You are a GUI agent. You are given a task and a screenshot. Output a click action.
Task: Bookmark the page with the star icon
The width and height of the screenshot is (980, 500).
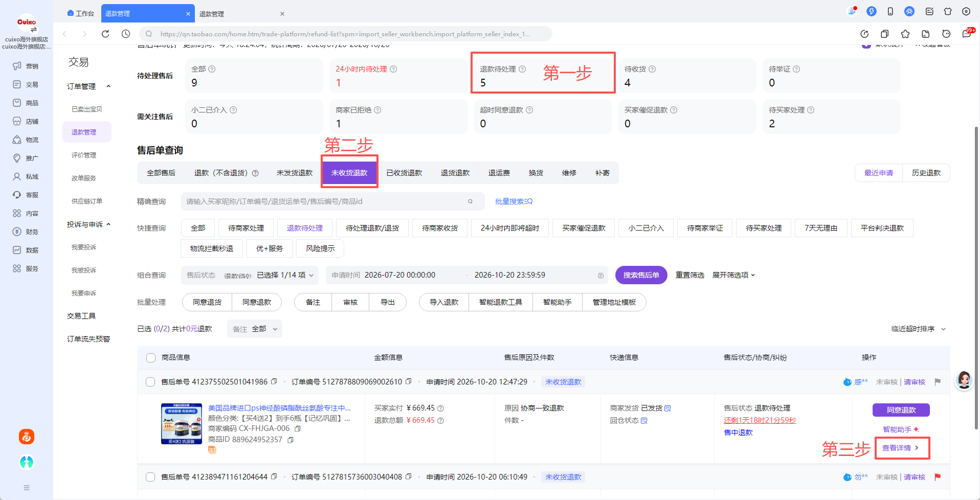coord(905,34)
